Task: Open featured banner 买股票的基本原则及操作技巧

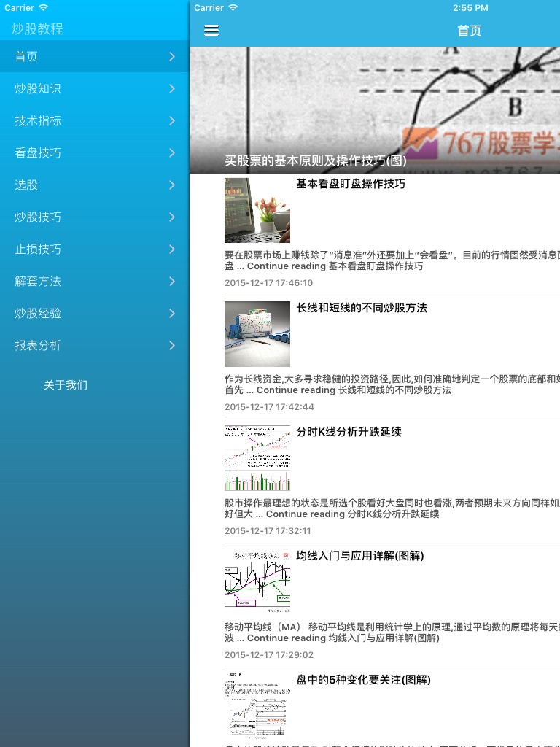Action: (x=375, y=110)
